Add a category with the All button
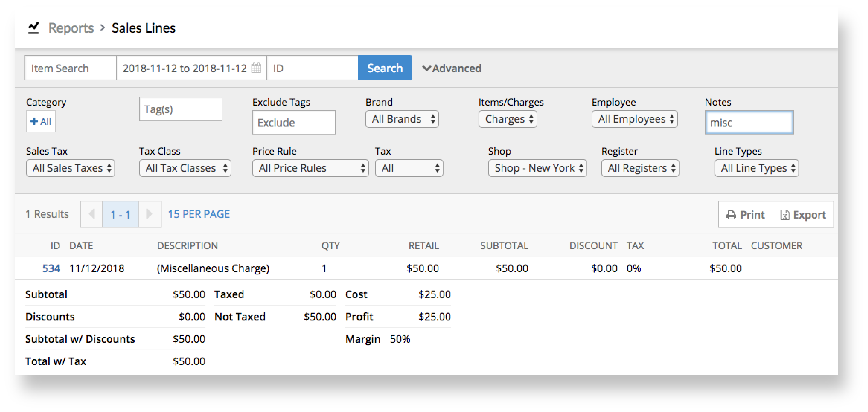 [x=41, y=121]
